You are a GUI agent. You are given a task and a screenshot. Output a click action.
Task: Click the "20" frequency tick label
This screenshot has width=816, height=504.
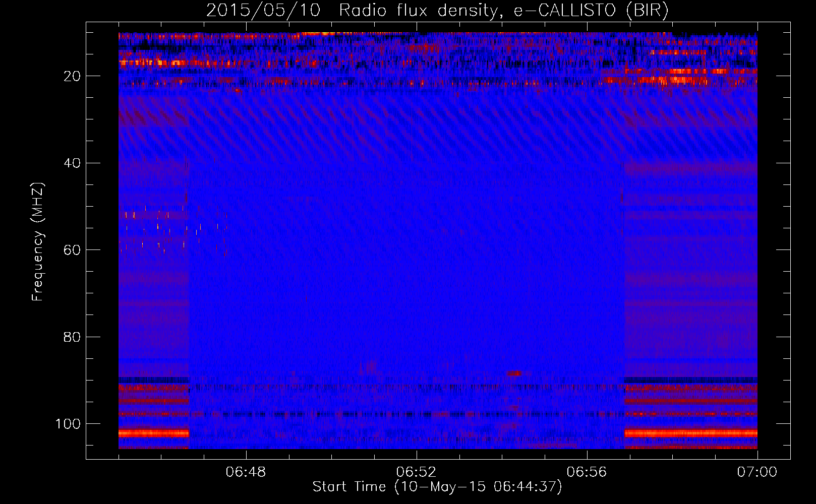click(72, 76)
